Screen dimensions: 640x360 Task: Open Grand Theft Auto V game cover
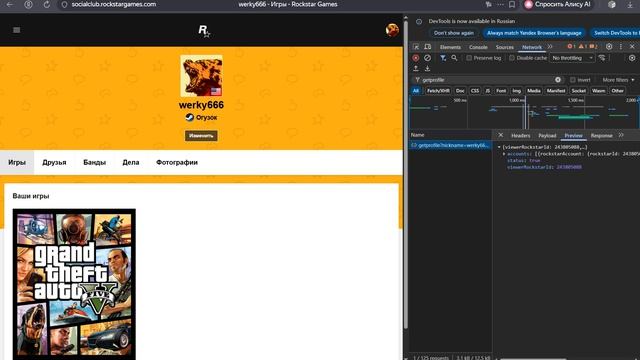click(74, 284)
